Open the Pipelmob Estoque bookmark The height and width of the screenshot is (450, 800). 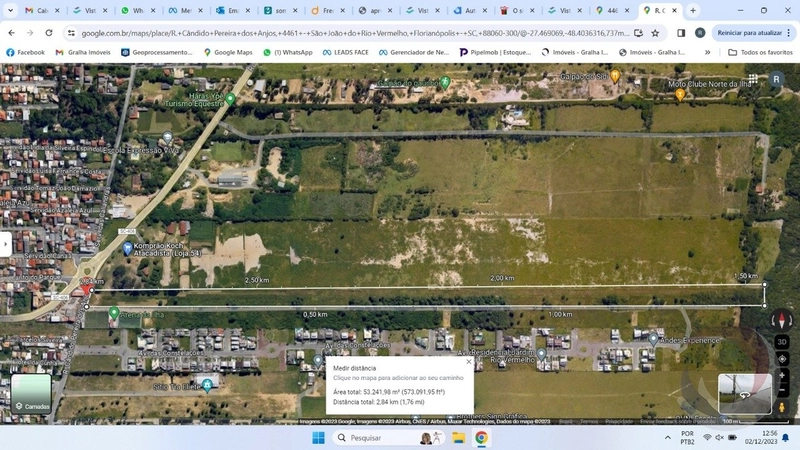[x=495, y=52]
